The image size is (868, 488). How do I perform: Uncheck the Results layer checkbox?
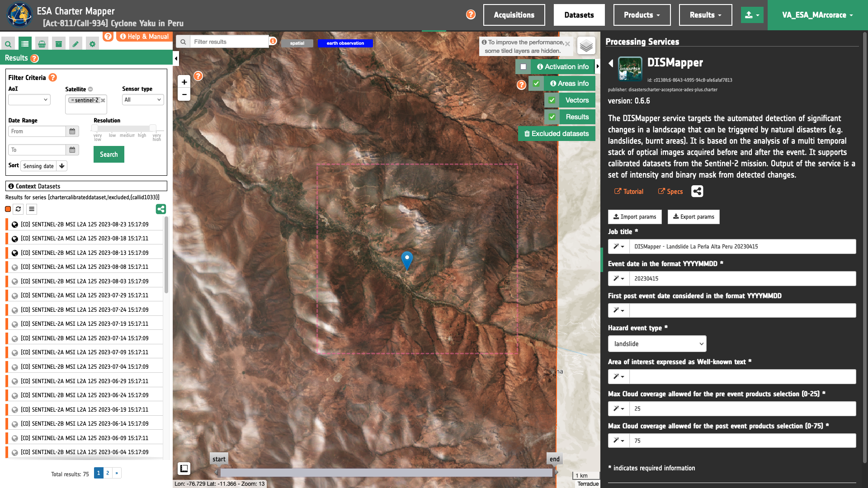[x=552, y=117]
